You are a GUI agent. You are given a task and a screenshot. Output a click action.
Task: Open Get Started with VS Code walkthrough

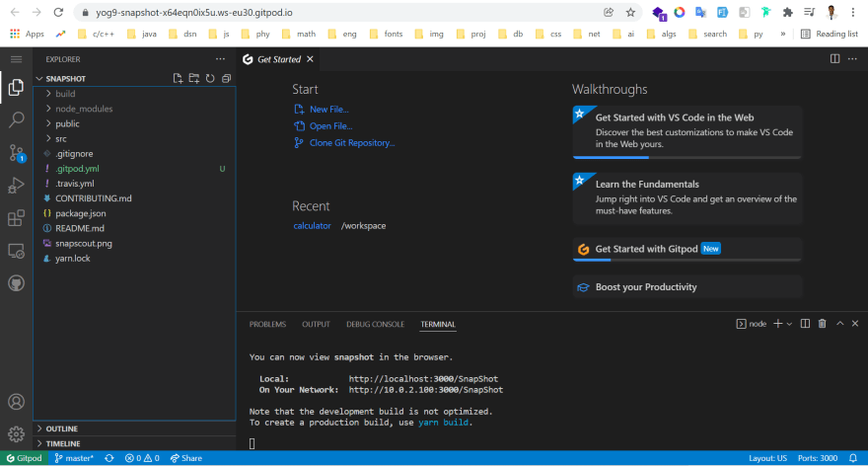tap(687, 131)
